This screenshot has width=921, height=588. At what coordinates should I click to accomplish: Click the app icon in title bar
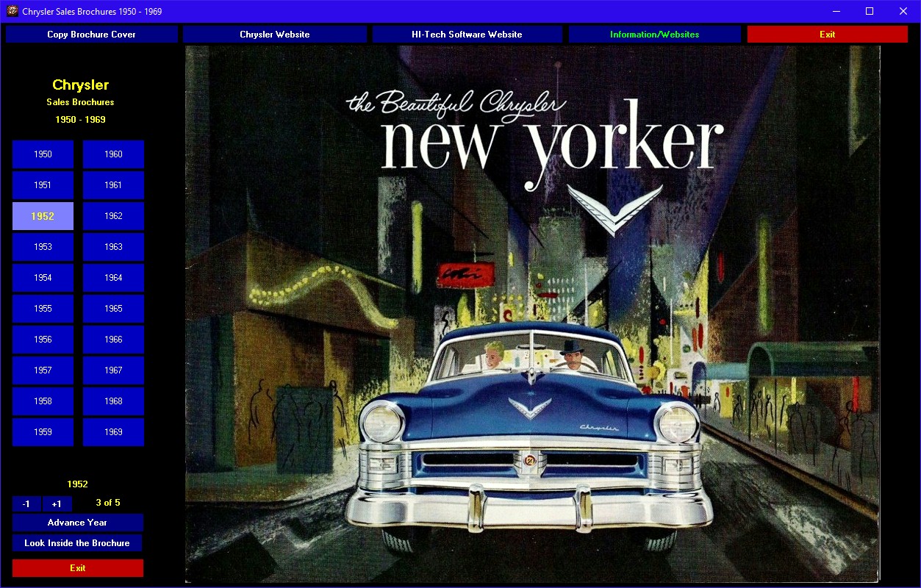point(12,12)
